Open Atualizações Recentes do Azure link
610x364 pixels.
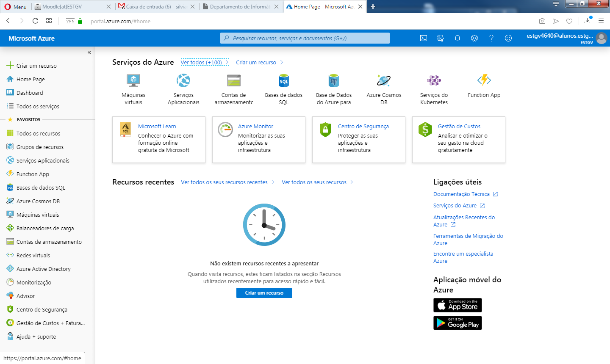[x=464, y=221]
